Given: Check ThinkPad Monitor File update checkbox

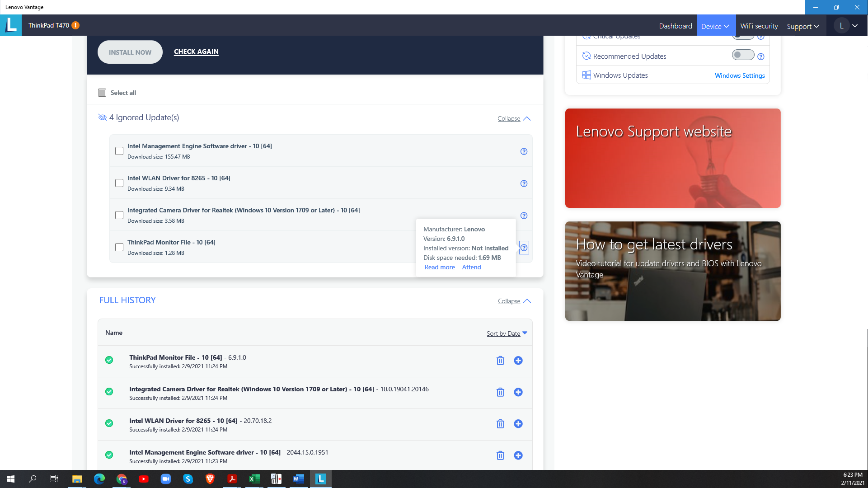Looking at the screenshot, I should click(x=119, y=247).
